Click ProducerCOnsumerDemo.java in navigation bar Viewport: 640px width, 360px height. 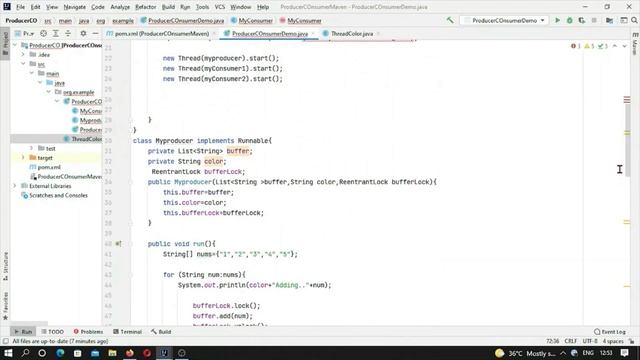(x=182, y=20)
